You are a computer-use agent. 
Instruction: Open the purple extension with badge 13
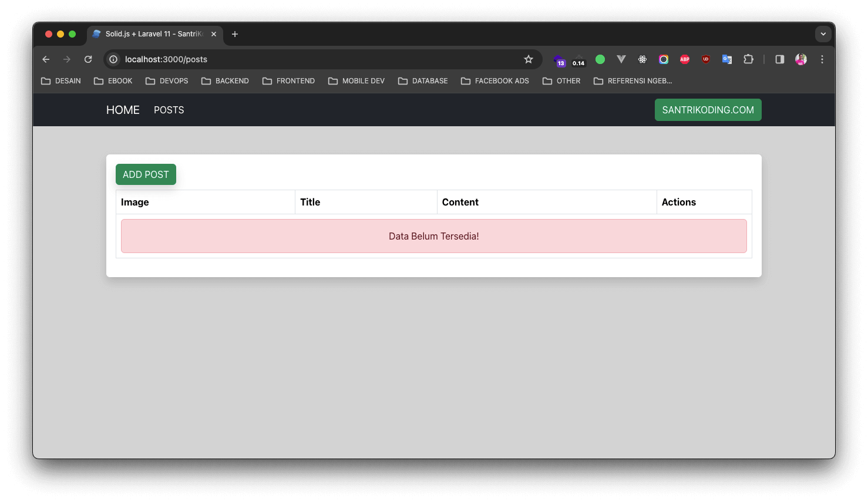pyautogui.click(x=559, y=60)
